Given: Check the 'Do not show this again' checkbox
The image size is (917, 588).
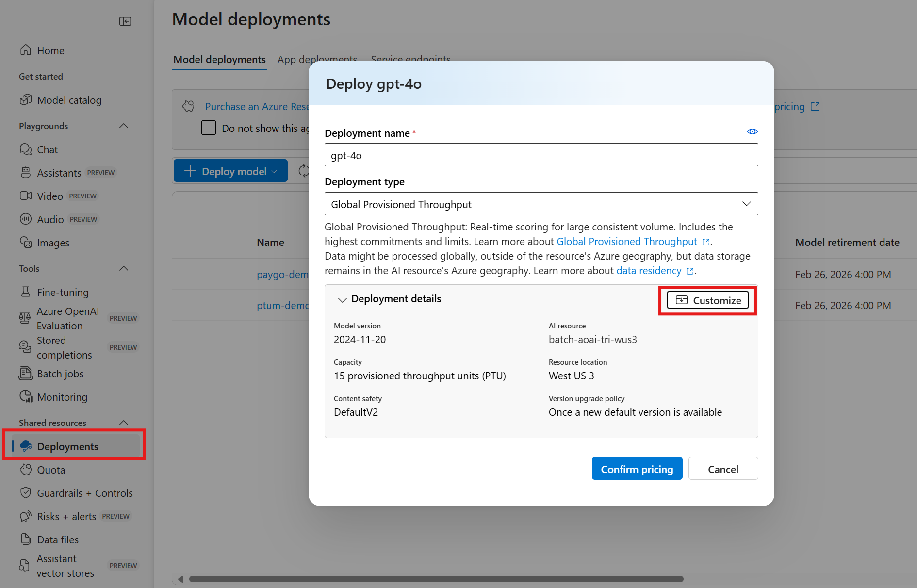Looking at the screenshot, I should tap(209, 128).
